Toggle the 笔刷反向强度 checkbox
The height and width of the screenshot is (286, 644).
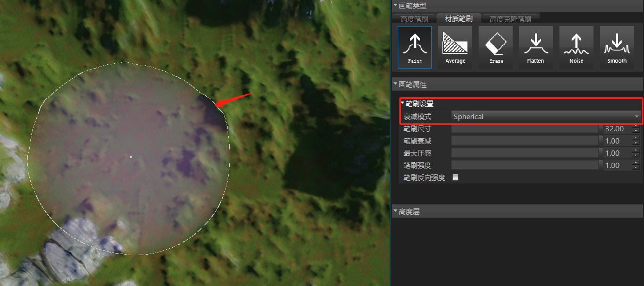[455, 178]
